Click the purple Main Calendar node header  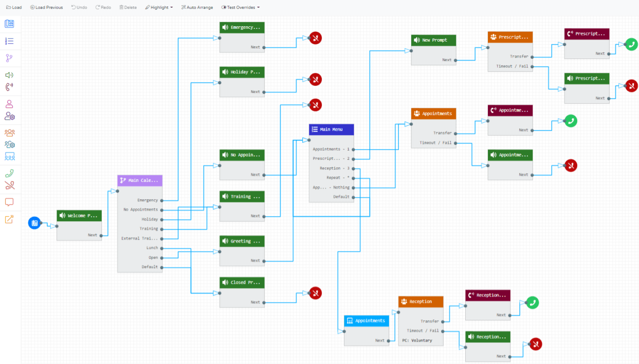pos(140,181)
